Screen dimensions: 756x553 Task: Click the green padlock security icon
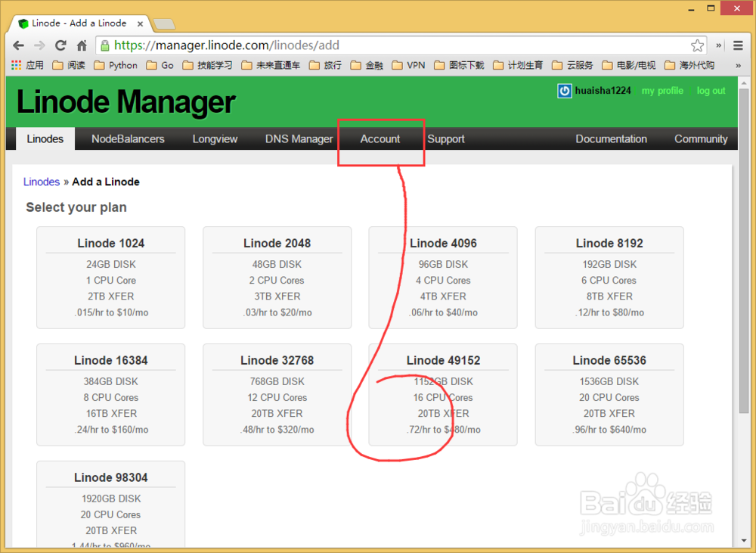pyautogui.click(x=104, y=45)
